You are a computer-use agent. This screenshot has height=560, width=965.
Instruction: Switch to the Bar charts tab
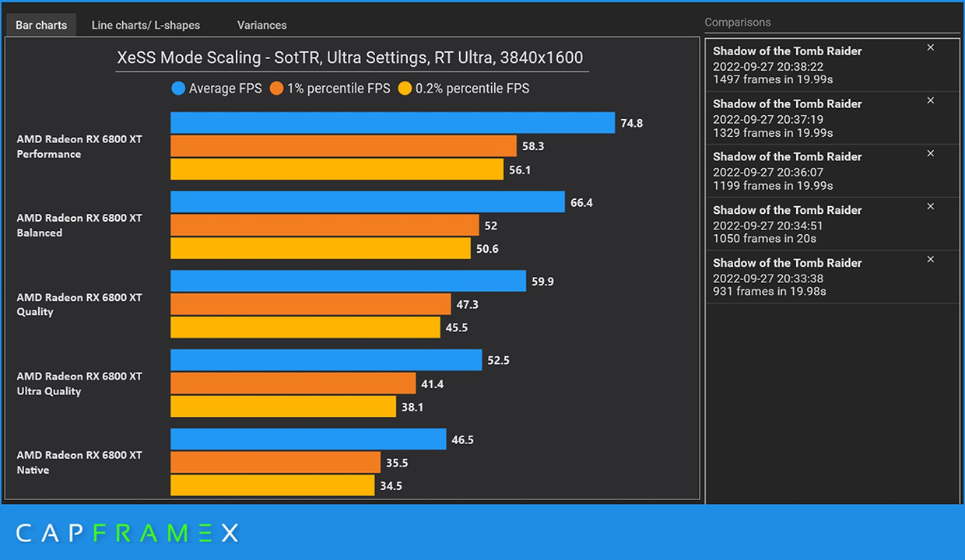pyautogui.click(x=41, y=25)
